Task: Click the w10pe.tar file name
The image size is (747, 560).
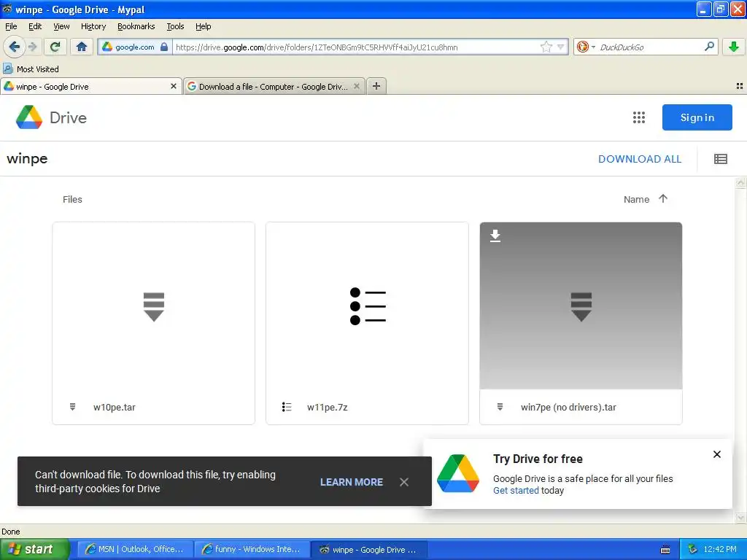Action: coord(115,407)
